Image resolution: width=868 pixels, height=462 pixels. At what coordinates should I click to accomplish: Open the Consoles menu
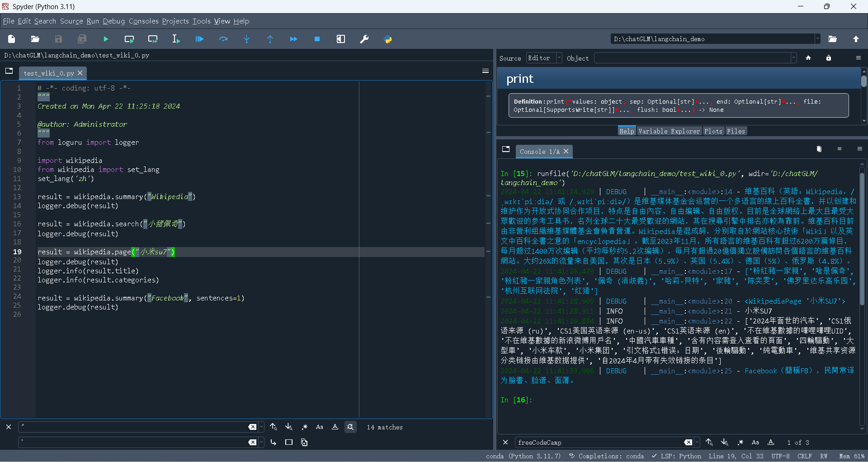tap(144, 21)
